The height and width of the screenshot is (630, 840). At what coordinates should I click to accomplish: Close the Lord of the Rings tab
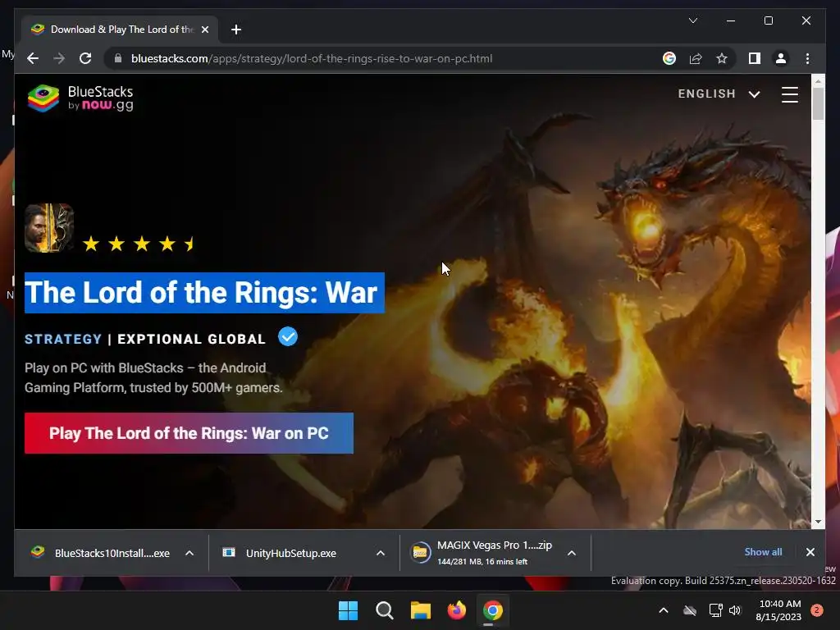point(204,30)
